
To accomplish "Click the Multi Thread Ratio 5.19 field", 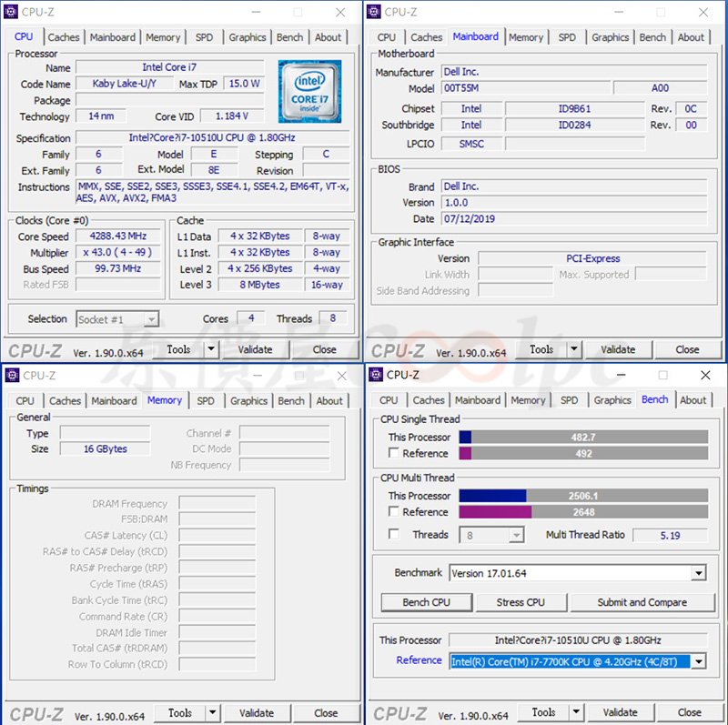I will coord(671,535).
